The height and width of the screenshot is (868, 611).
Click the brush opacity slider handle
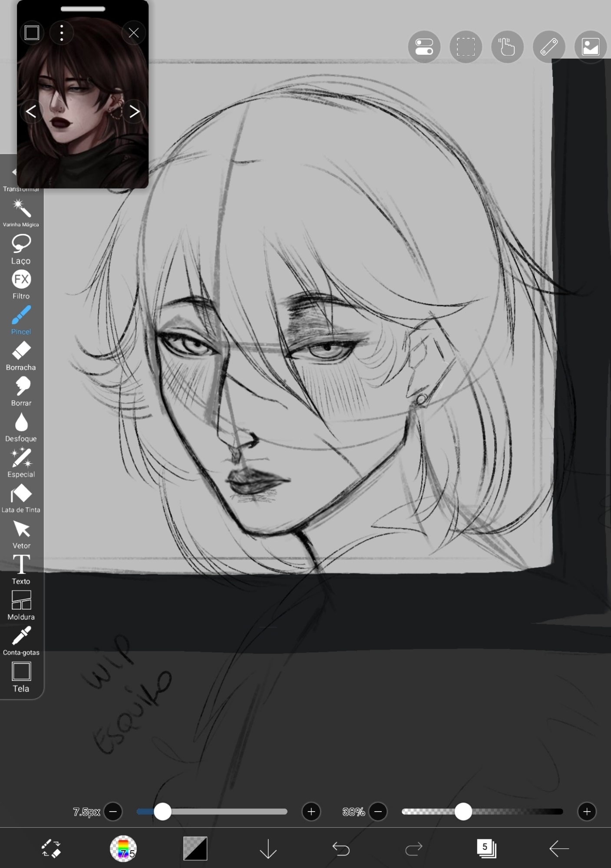point(463,812)
